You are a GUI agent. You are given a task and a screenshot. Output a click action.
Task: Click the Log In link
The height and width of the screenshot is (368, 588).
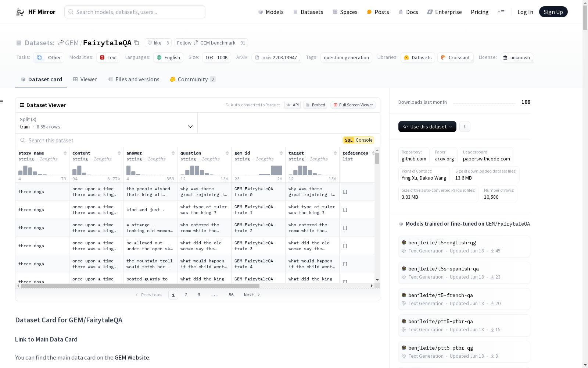point(525,12)
